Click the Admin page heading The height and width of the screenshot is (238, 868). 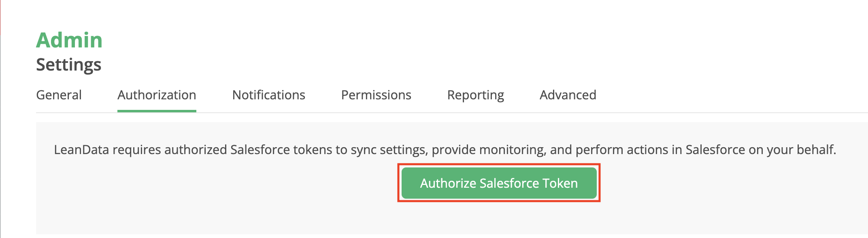point(69,40)
